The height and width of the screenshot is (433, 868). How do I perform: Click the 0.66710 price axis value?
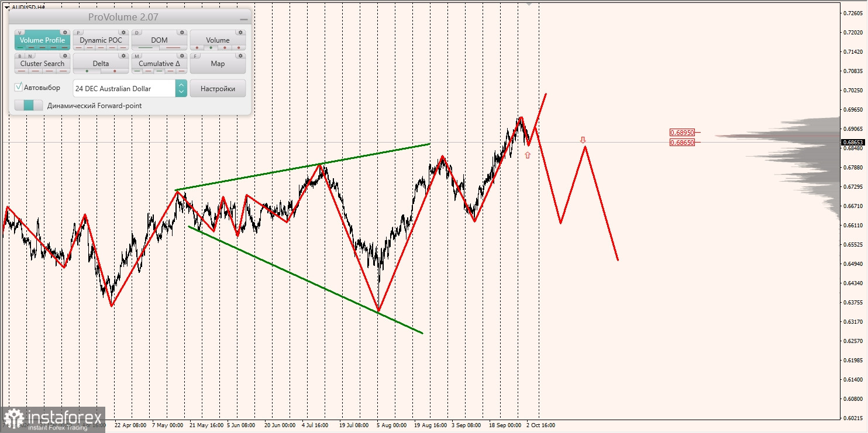pos(854,206)
